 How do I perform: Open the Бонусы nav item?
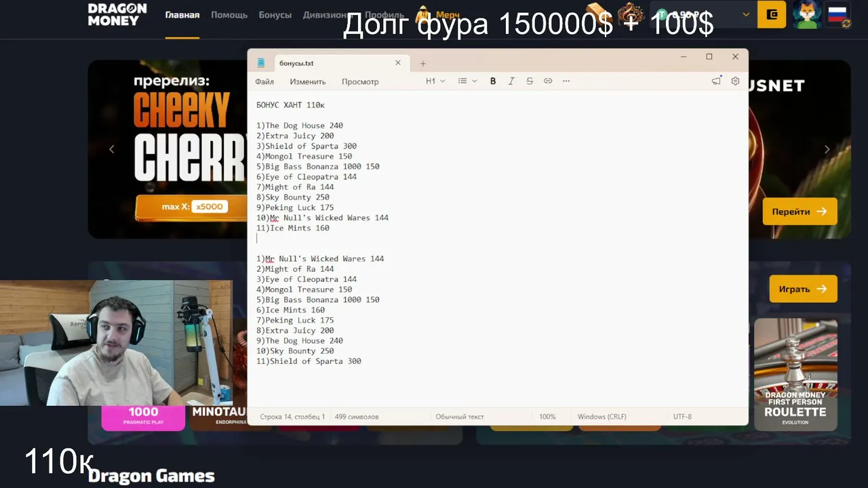click(275, 15)
